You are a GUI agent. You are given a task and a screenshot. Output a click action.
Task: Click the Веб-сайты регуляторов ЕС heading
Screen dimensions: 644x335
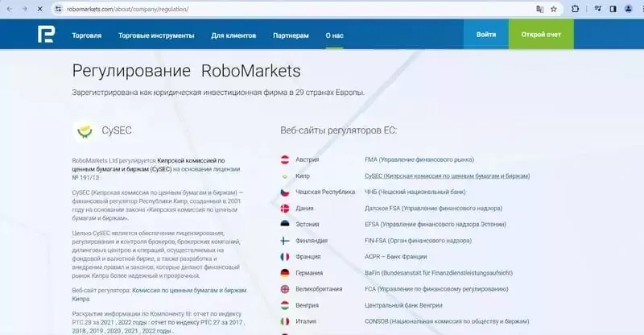coord(338,130)
